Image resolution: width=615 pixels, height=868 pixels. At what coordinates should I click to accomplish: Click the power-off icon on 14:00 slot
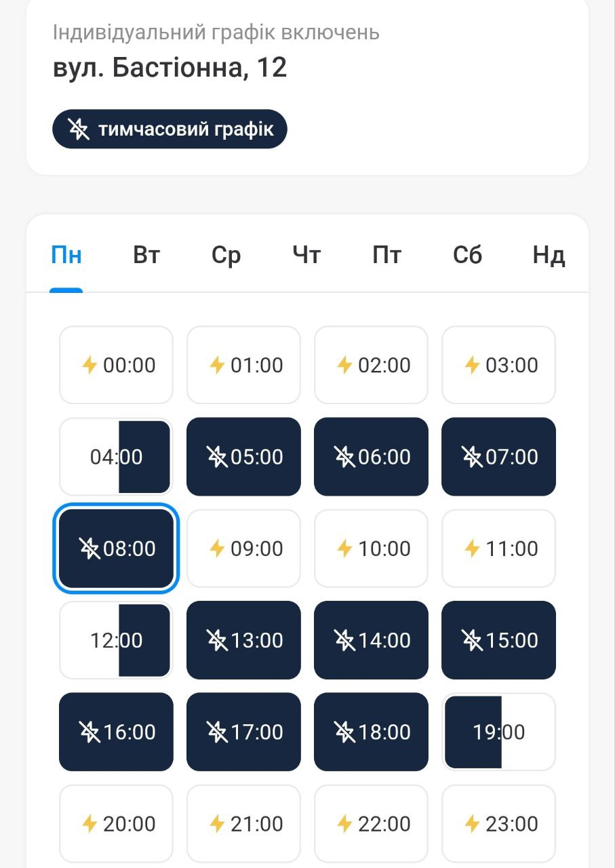click(345, 640)
